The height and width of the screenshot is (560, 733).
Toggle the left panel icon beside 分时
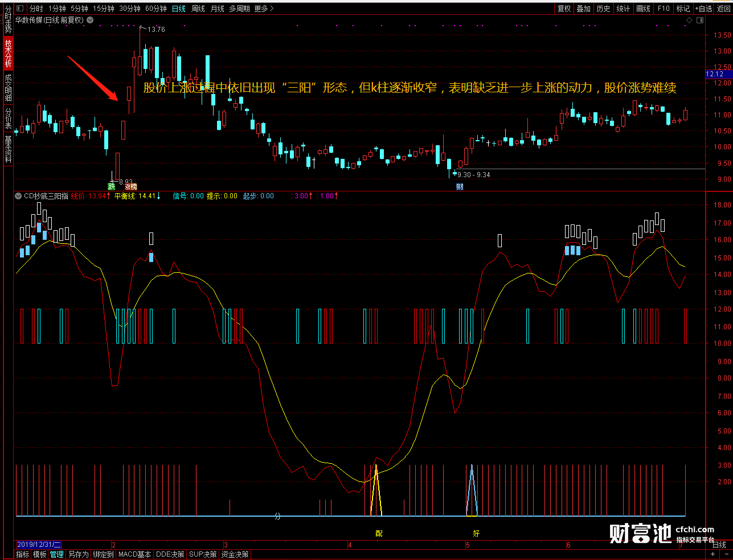[x=20, y=9]
